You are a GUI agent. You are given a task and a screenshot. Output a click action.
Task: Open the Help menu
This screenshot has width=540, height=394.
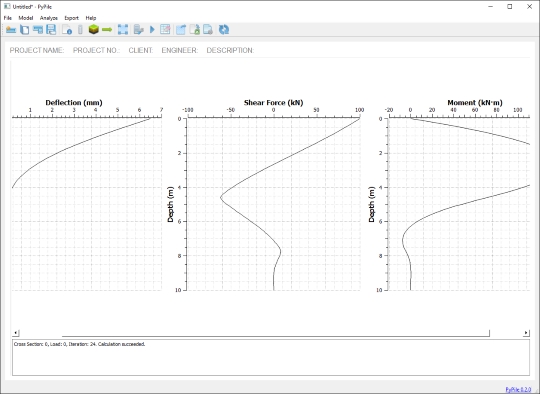[91, 18]
